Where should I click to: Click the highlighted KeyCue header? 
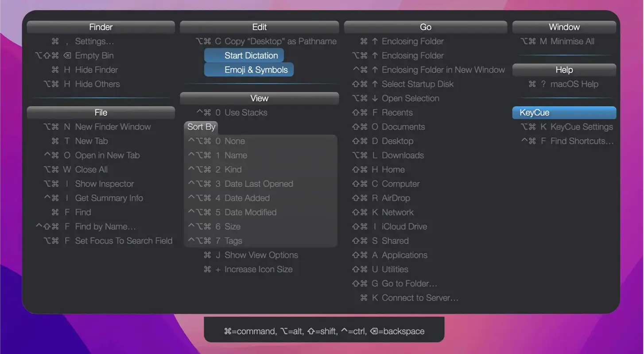[564, 113]
